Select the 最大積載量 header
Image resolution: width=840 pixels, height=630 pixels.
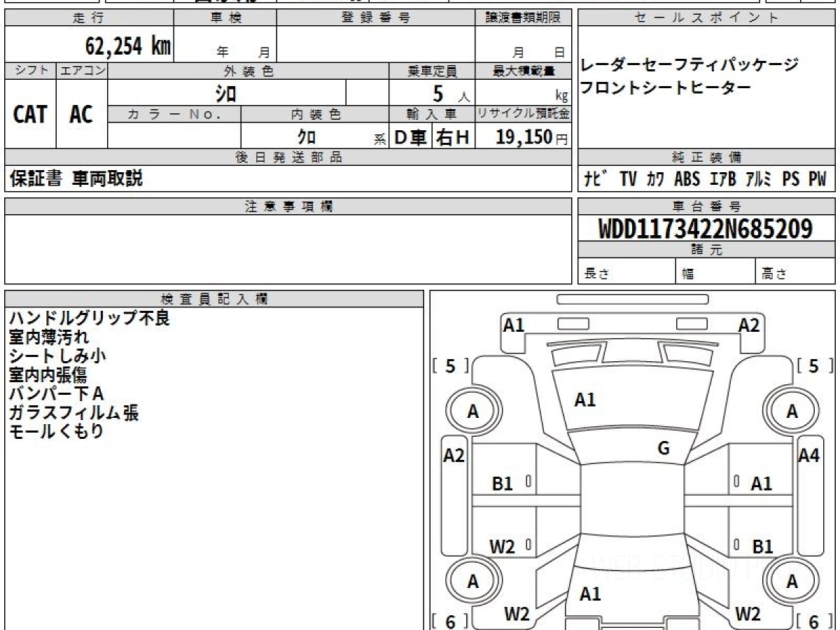coord(524,71)
